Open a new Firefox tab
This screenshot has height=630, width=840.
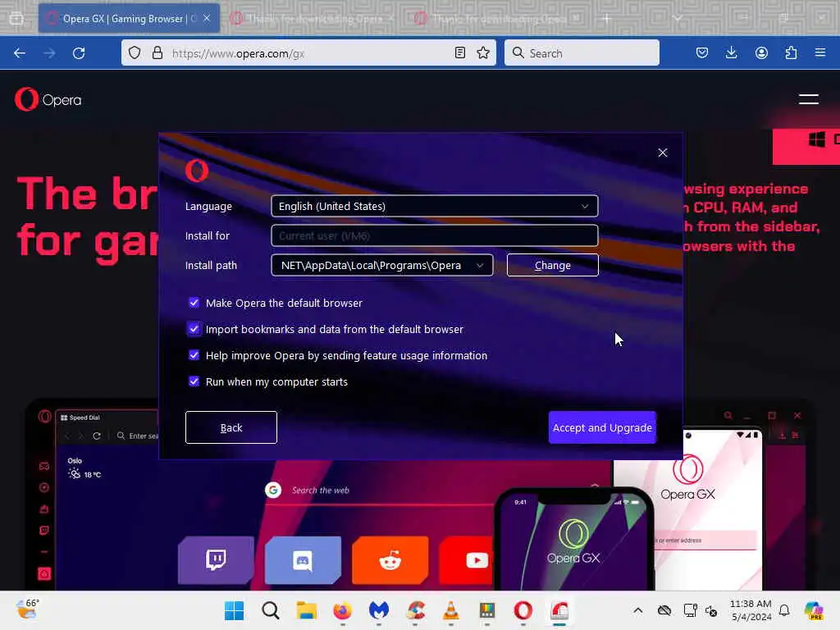click(606, 18)
